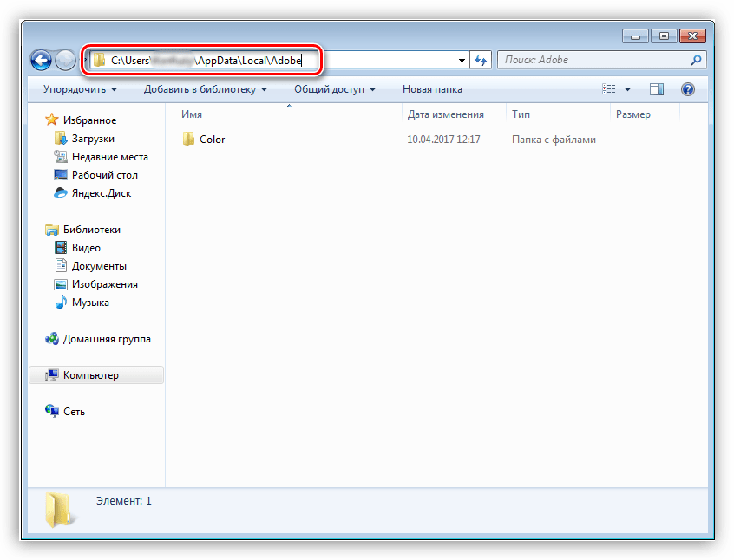Image resolution: width=734 pixels, height=560 pixels.
Task: Click the change view icon
Action: (608, 89)
